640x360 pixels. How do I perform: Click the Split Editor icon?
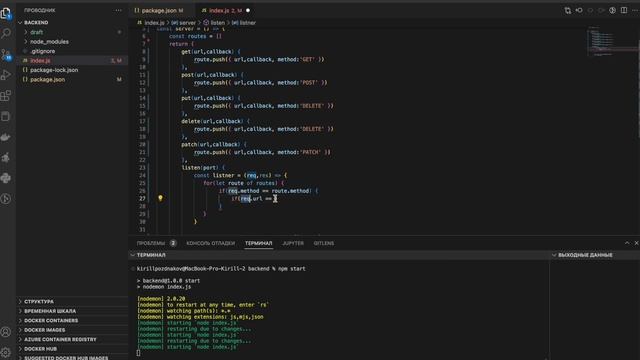pos(624,11)
